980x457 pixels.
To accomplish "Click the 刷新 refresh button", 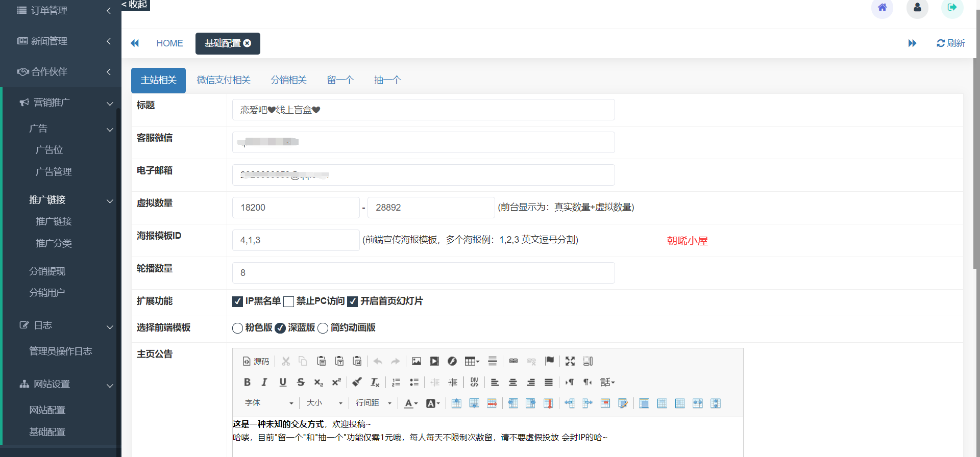I will tap(950, 43).
